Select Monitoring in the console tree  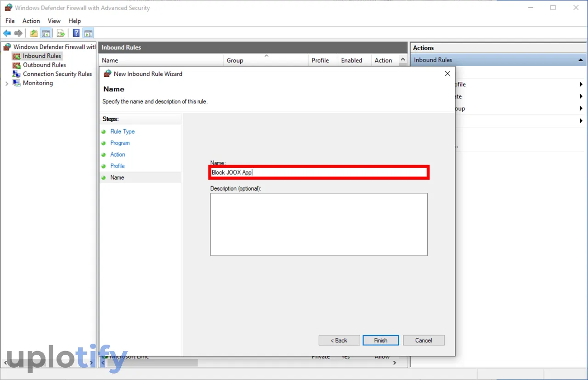tap(38, 83)
